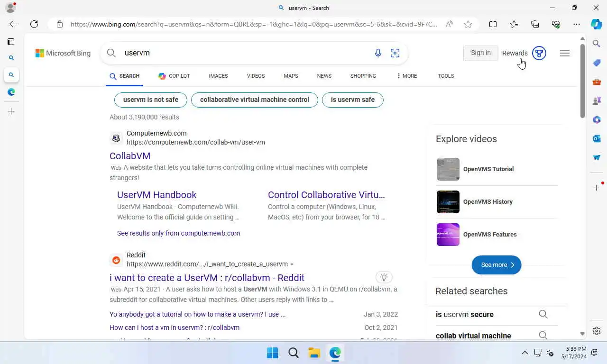Switch to the IMAGES tab
This screenshot has height=364, width=607.
(218, 76)
